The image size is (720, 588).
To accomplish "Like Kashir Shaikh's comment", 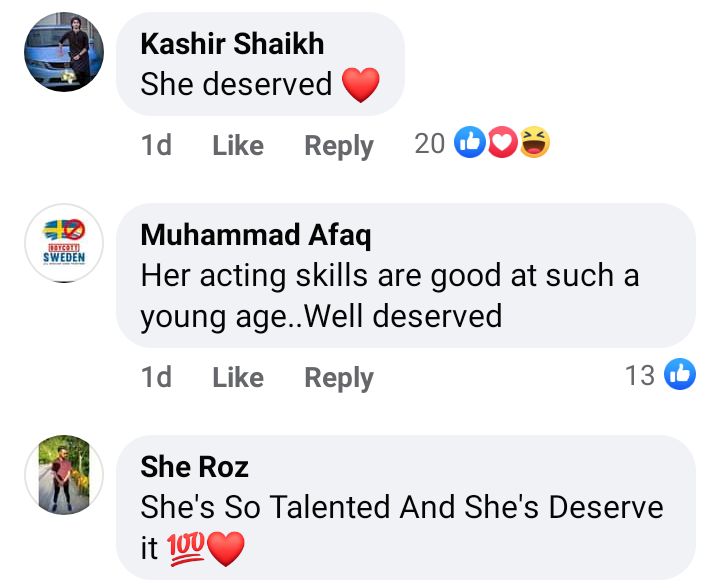I will coord(238,145).
